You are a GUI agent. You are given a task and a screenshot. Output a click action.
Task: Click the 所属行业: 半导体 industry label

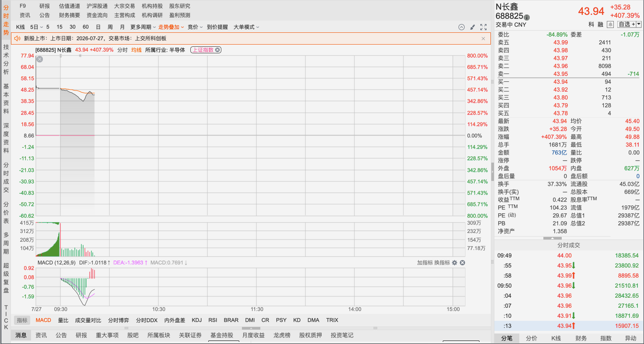(x=165, y=50)
